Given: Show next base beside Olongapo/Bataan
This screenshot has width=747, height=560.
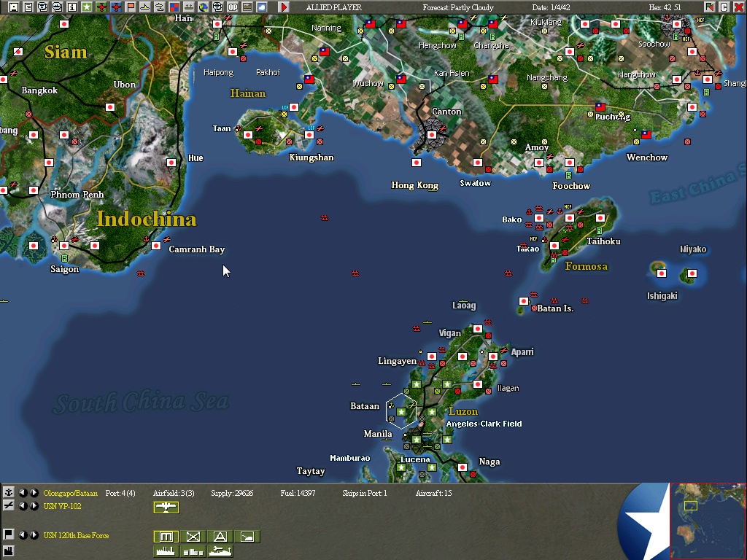Looking at the screenshot, I should point(34,493).
